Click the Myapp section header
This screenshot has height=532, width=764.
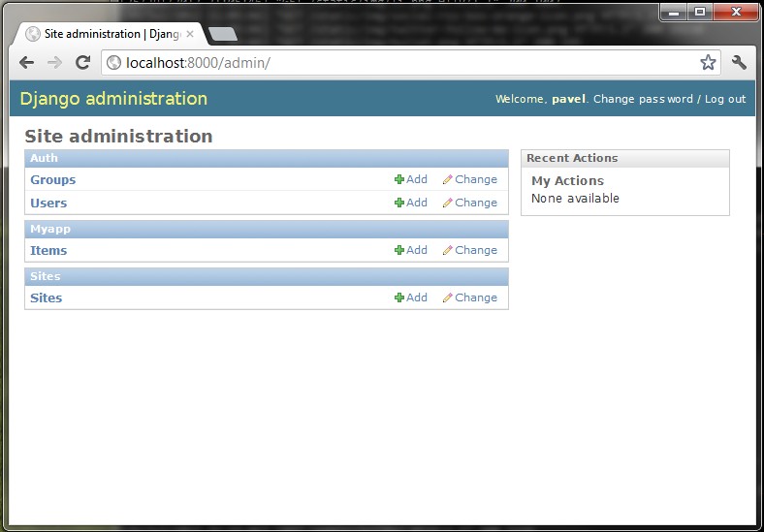(x=267, y=229)
